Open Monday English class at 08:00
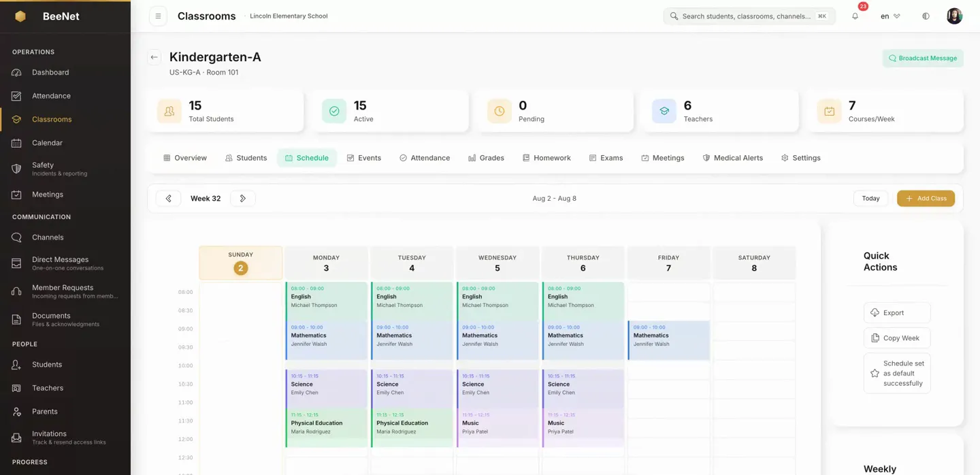 (x=327, y=301)
